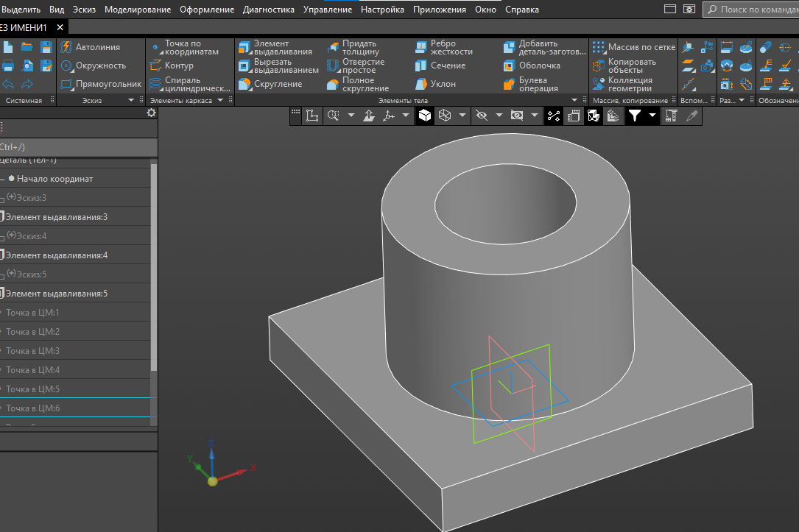
Task: Select Элемент выдавливания:4 in the tree
Action: 57,255
